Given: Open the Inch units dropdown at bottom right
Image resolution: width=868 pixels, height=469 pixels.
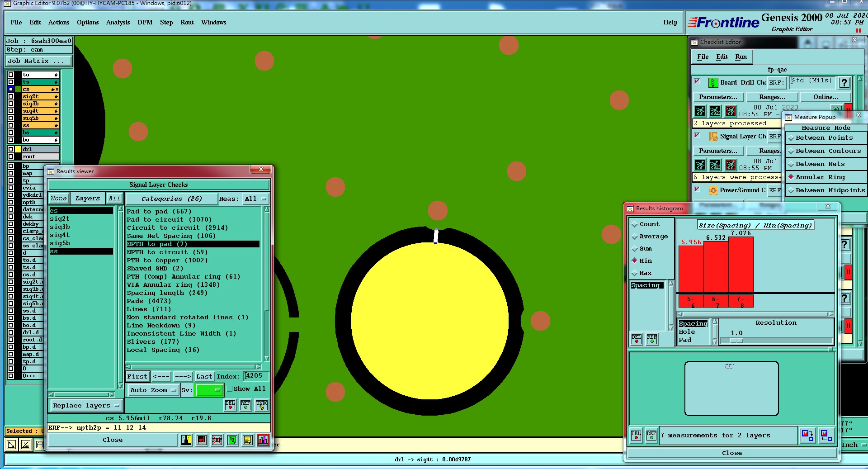Looking at the screenshot, I should tap(854, 445).
